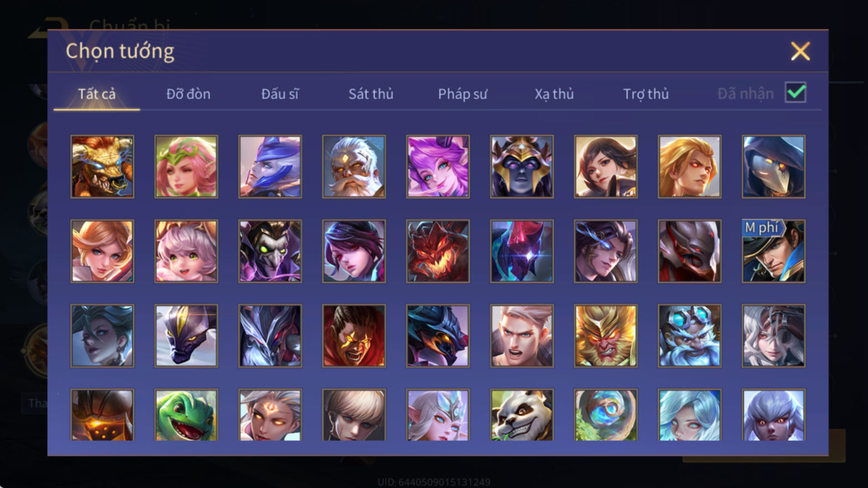The image size is (868, 488).
Task: Choose the blue-goggles bearded dwarf hero
Action: pyautogui.click(x=690, y=336)
